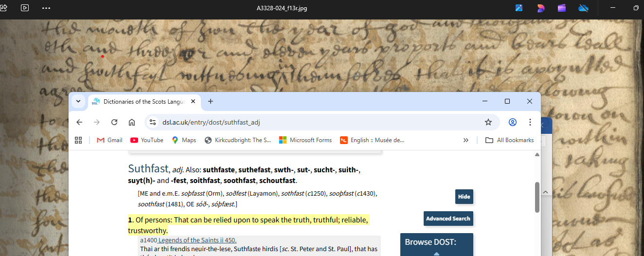Open the Clipchamp video editor icon
The height and width of the screenshot is (256, 644).
tap(562, 8)
